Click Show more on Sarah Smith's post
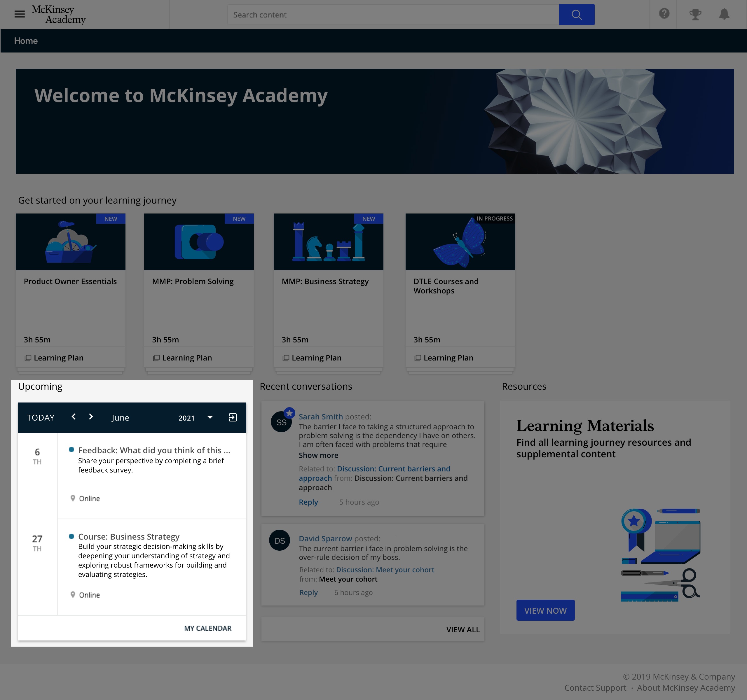747x700 pixels. tap(318, 455)
